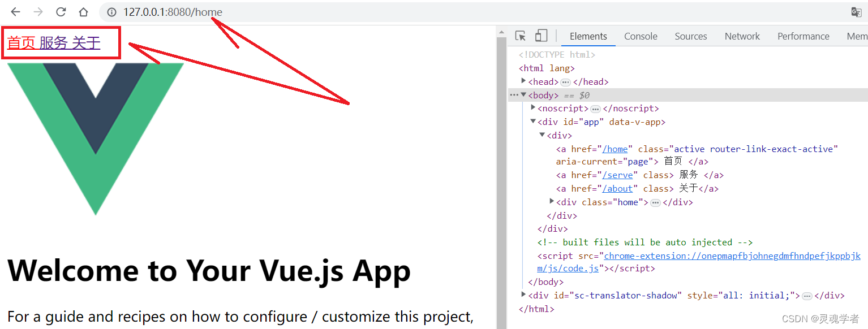
Task: Follow the /about href link in Elements
Action: pyautogui.click(x=618, y=189)
